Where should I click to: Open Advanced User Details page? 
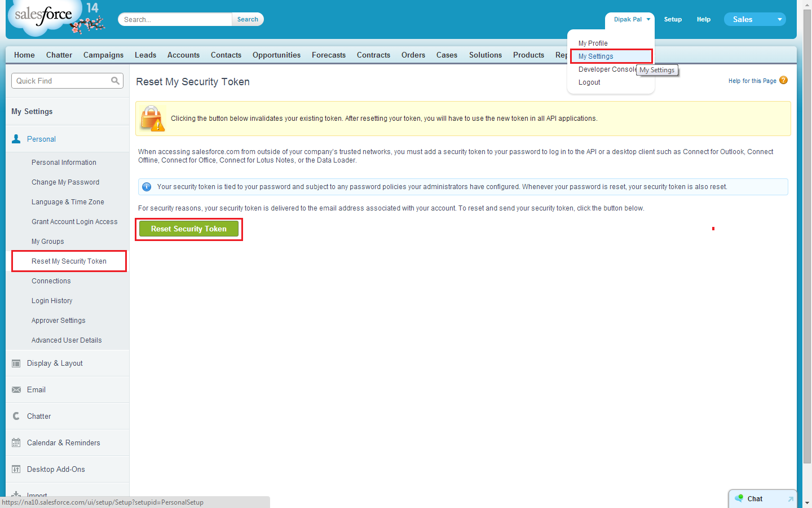(67, 340)
